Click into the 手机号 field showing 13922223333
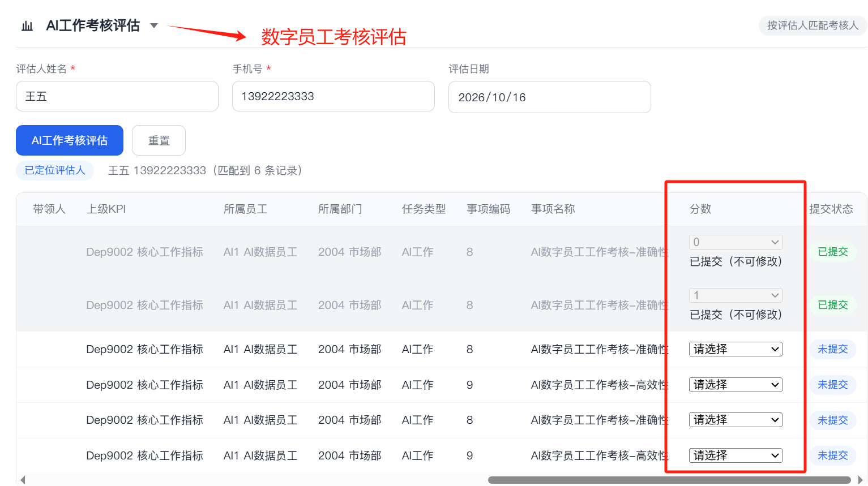This screenshot has width=868, height=486. tap(333, 96)
